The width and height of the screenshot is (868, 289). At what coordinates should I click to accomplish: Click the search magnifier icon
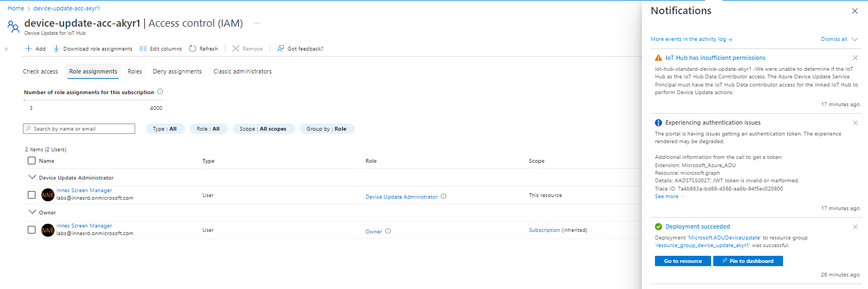coord(28,128)
